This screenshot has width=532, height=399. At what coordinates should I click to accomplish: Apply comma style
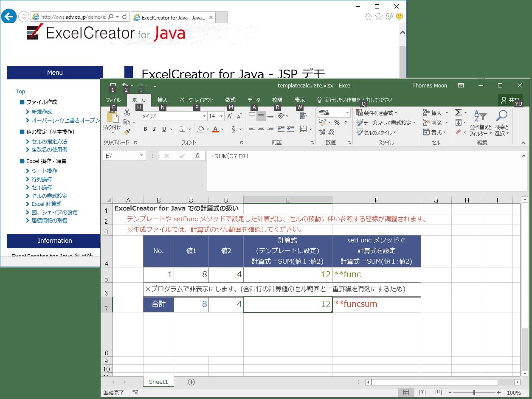point(346,123)
